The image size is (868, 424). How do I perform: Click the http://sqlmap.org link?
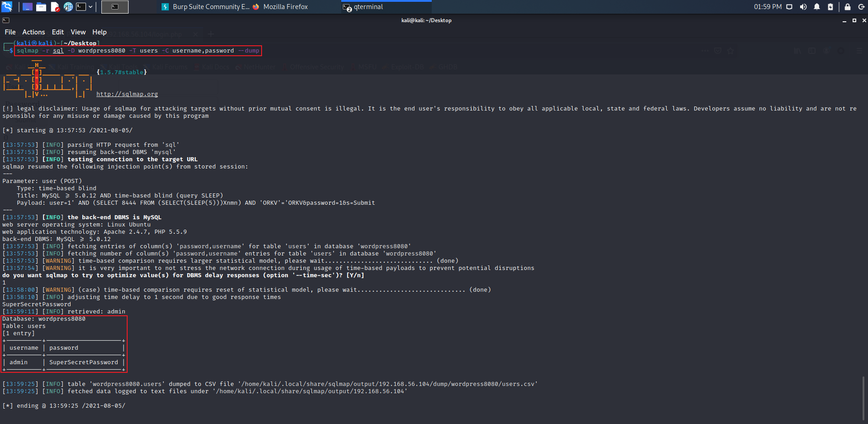127,94
